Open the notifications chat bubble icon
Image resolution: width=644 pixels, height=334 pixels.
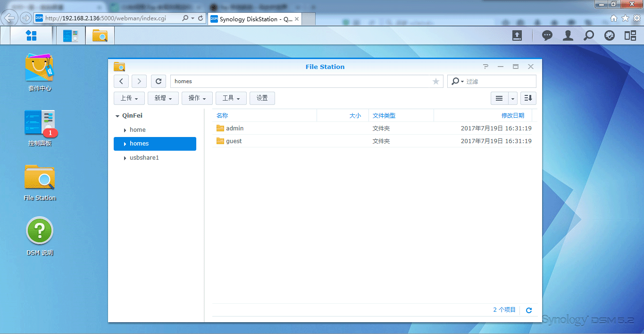pos(547,35)
